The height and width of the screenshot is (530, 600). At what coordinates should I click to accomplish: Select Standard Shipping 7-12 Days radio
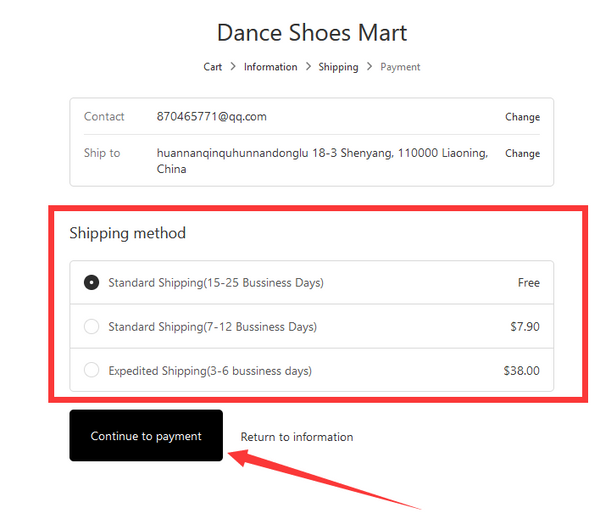point(91,326)
